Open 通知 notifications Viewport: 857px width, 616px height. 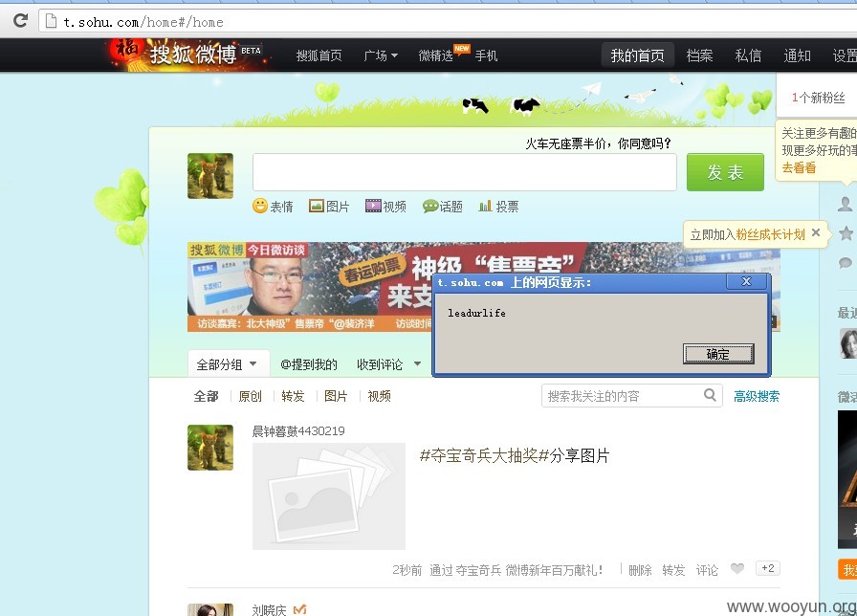797,55
